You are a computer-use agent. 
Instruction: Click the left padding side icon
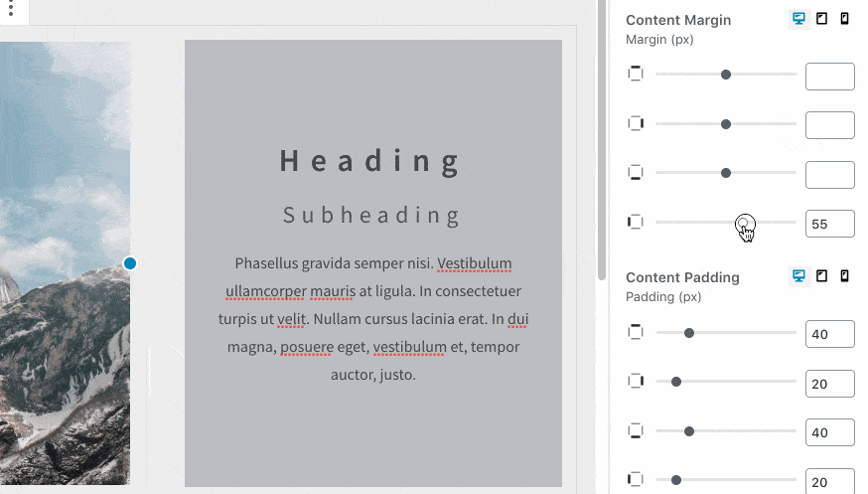pos(636,479)
